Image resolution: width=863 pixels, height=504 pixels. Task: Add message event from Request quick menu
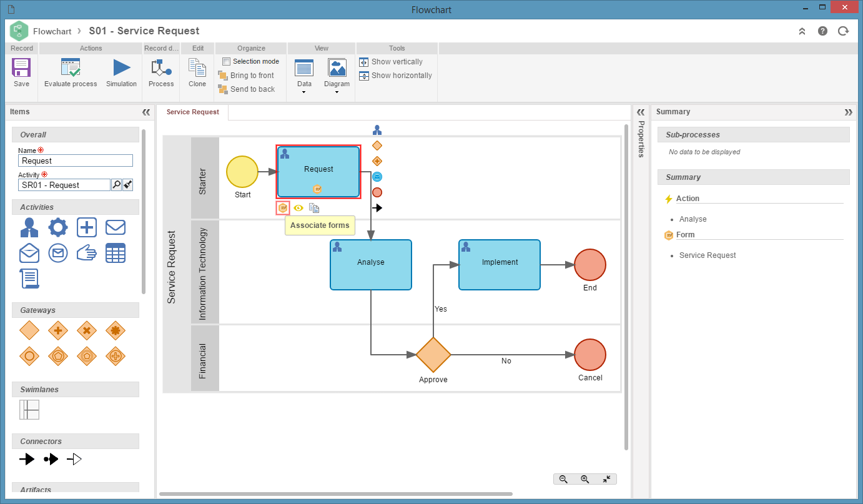[x=377, y=177]
